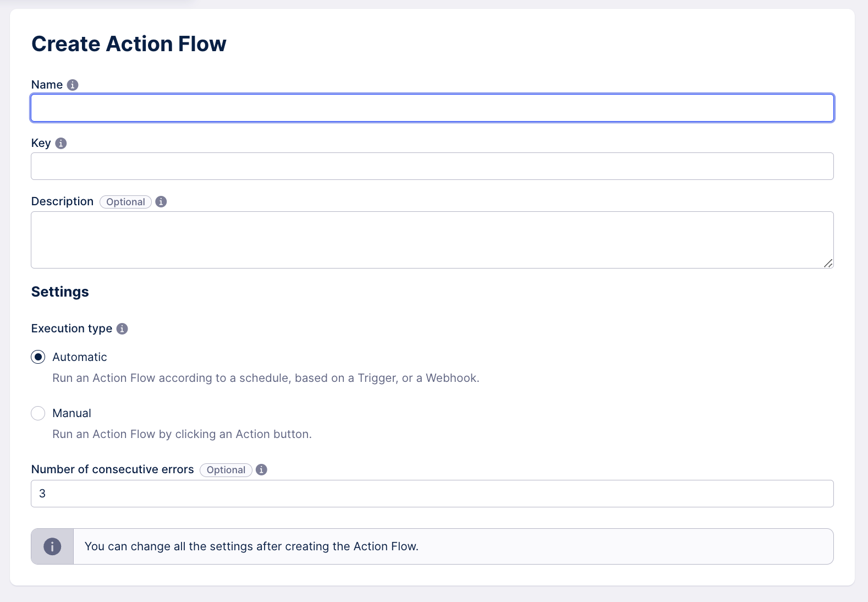Click info icon for Number of consecutive errors

coord(262,469)
